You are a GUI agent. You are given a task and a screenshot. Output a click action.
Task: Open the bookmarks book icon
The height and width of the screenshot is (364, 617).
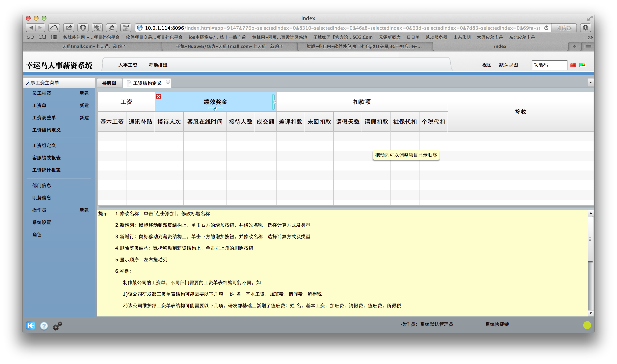click(x=42, y=37)
